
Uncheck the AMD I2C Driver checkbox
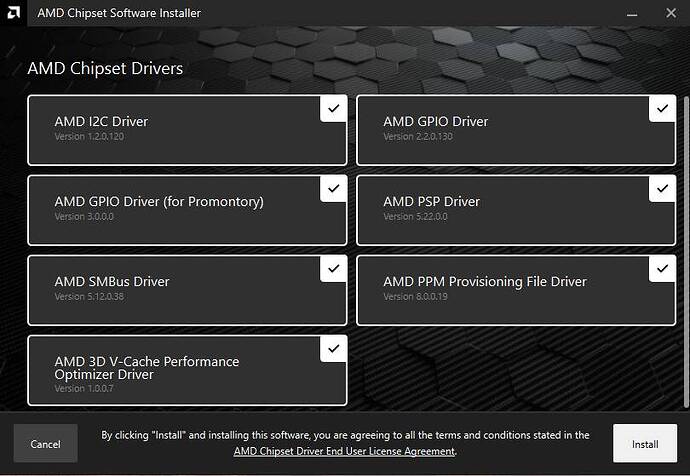click(334, 108)
